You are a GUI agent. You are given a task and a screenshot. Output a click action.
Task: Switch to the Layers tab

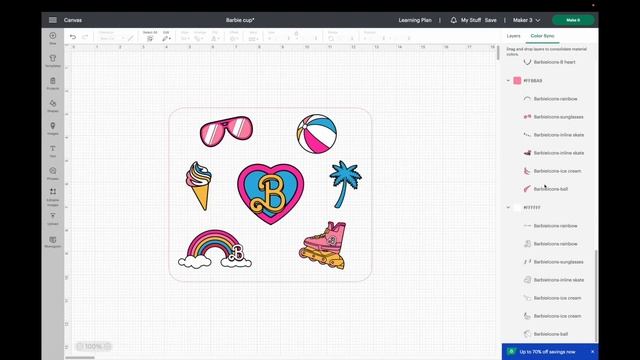pyautogui.click(x=513, y=36)
